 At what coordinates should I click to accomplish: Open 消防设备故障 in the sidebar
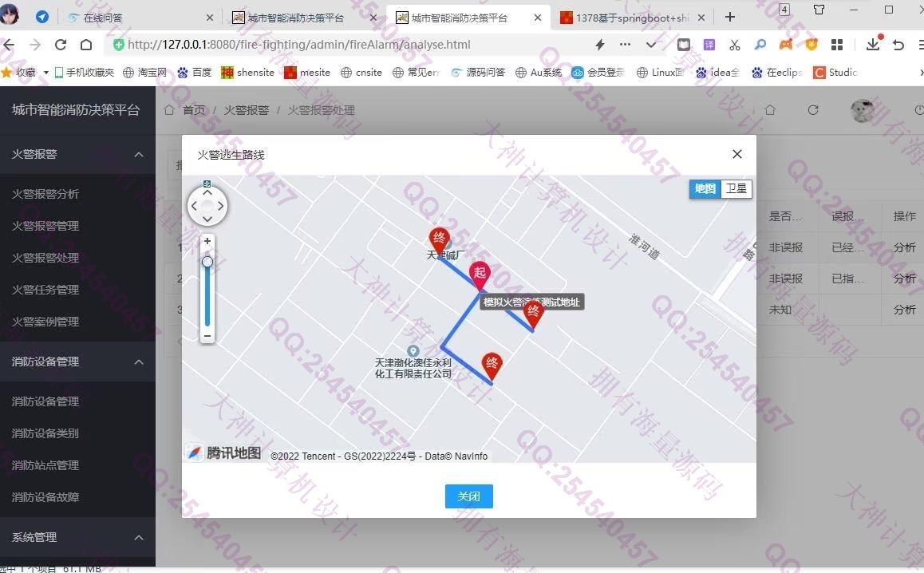pyautogui.click(x=45, y=497)
